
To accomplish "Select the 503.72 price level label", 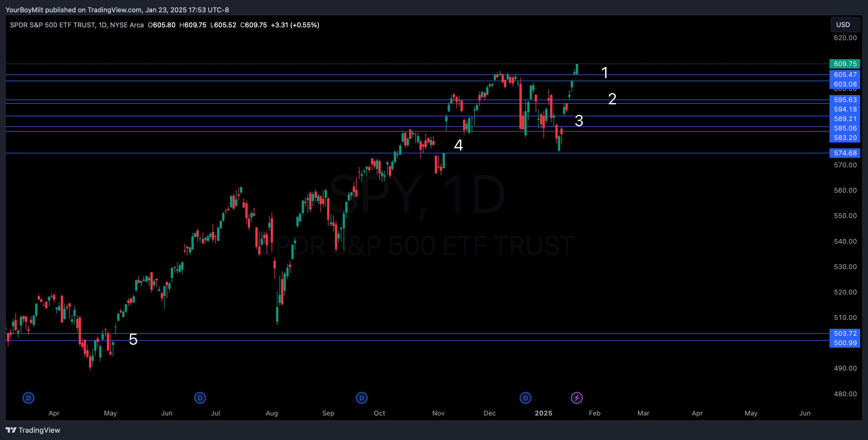I will [845, 333].
